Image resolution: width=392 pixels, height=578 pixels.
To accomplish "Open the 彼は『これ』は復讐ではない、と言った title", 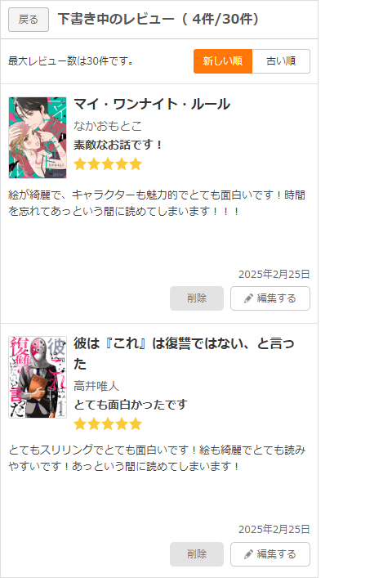I will click(184, 353).
